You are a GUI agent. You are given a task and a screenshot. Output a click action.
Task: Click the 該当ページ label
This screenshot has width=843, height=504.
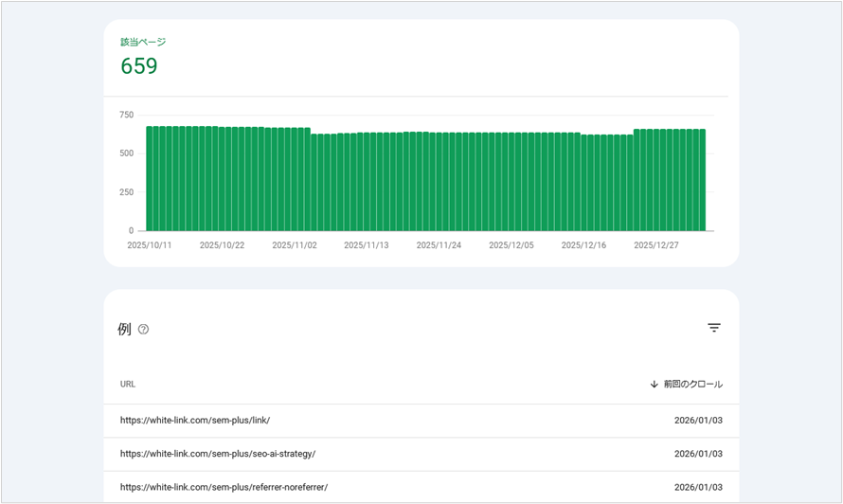[143, 43]
